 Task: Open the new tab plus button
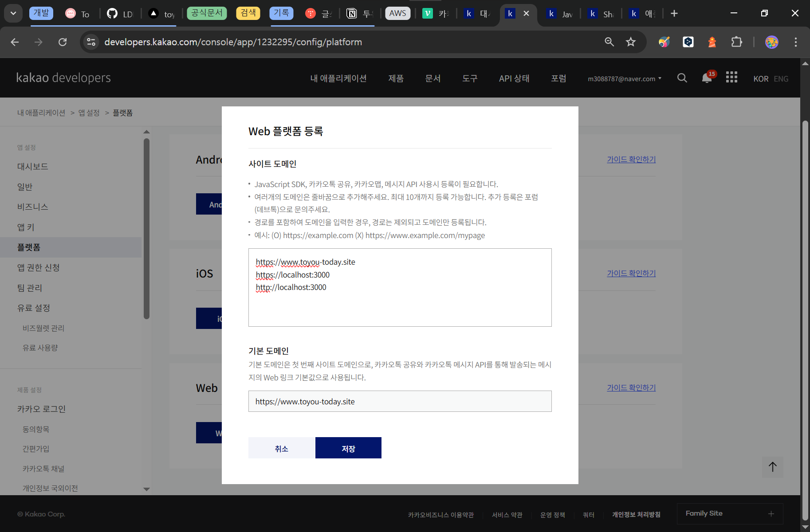[x=674, y=14]
